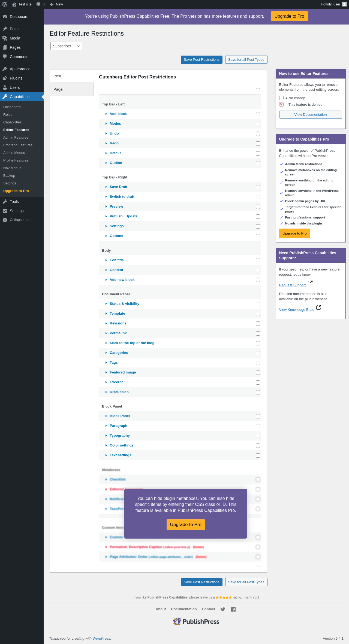Screen dimensions: 349x644
Task: Click the Outline feature label
Action: coord(116,163)
